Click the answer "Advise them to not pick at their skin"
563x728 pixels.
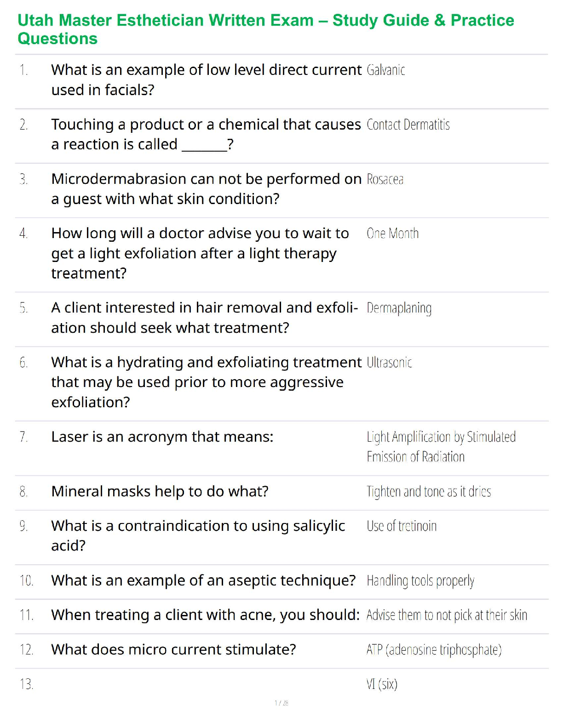coord(447,615)
